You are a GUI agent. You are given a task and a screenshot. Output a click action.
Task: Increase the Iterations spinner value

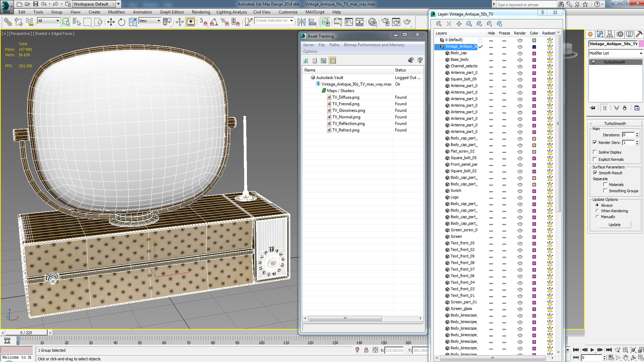(x=637, y=133)
